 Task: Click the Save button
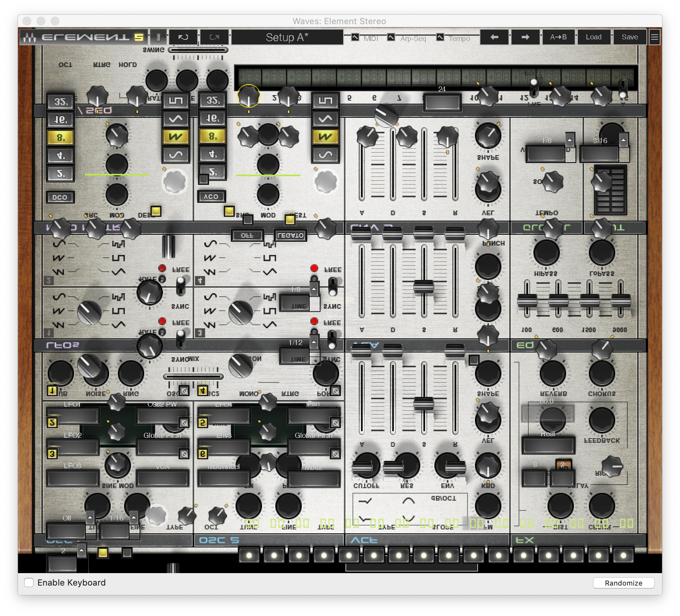[x=630, y=37]
